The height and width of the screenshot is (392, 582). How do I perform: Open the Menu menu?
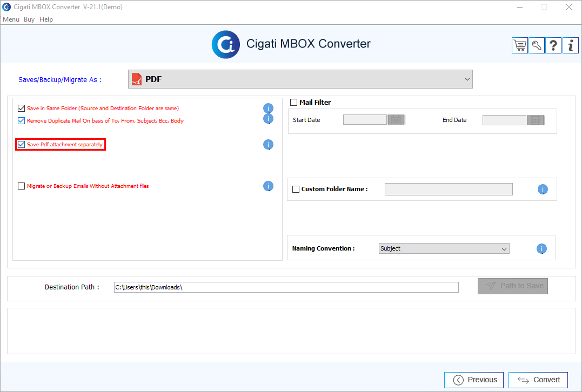point(11,19)
